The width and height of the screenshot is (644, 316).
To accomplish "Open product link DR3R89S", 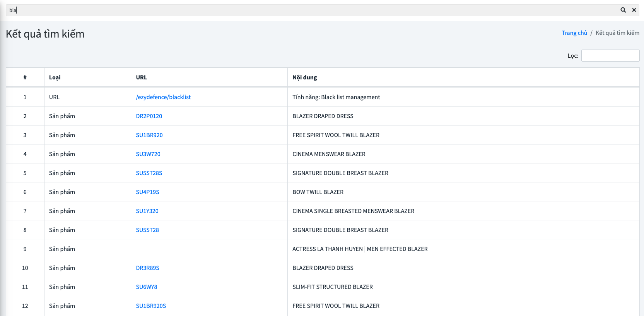I will (147, 268).
